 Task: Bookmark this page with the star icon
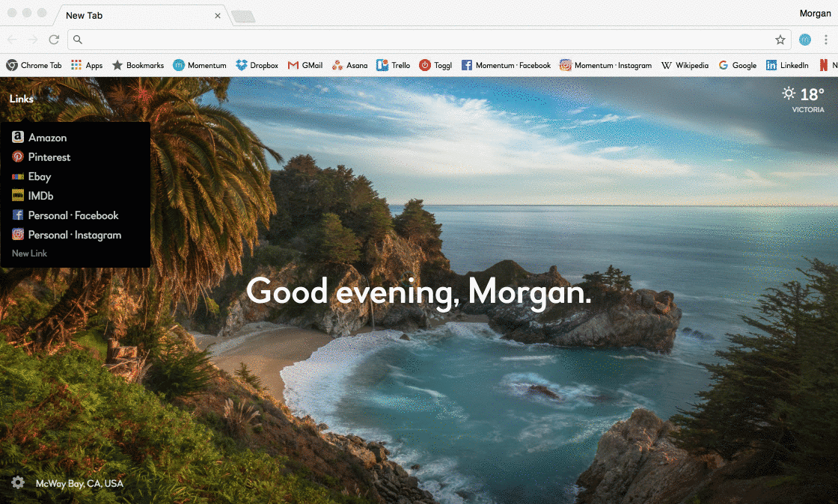pos(780,40)
